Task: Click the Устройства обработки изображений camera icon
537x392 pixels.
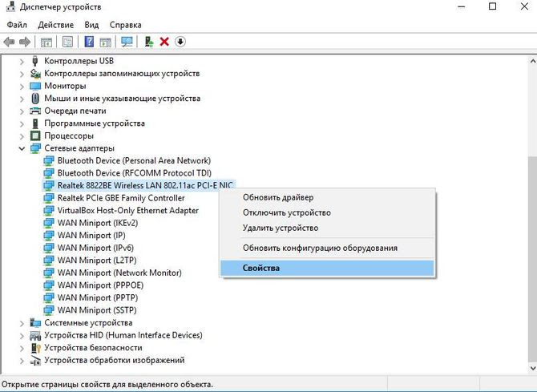Action: [35, 361]
